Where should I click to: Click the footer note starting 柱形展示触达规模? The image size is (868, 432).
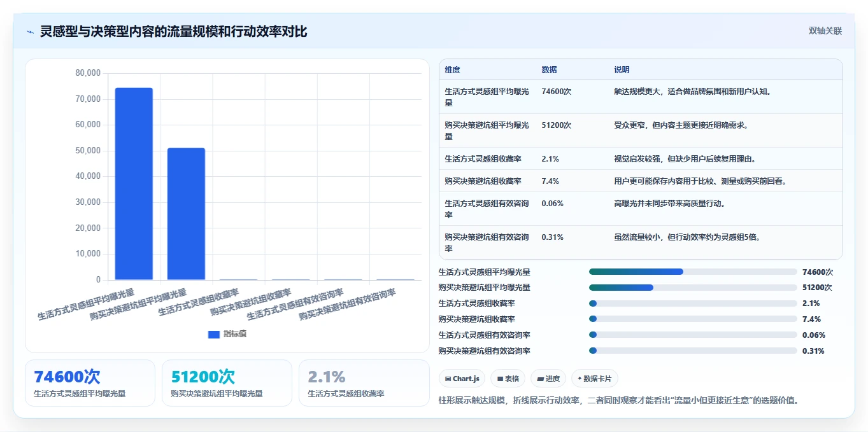point(619,401)
